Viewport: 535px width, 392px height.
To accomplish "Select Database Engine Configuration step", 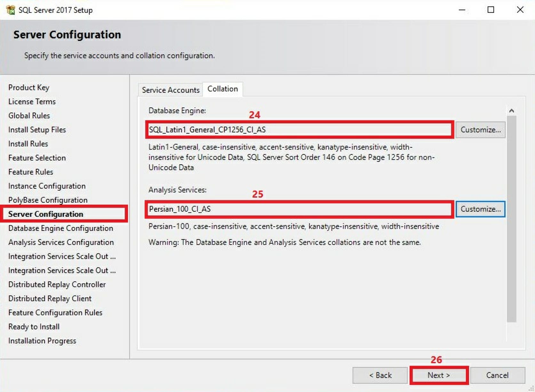I will [x=61, y=228].
